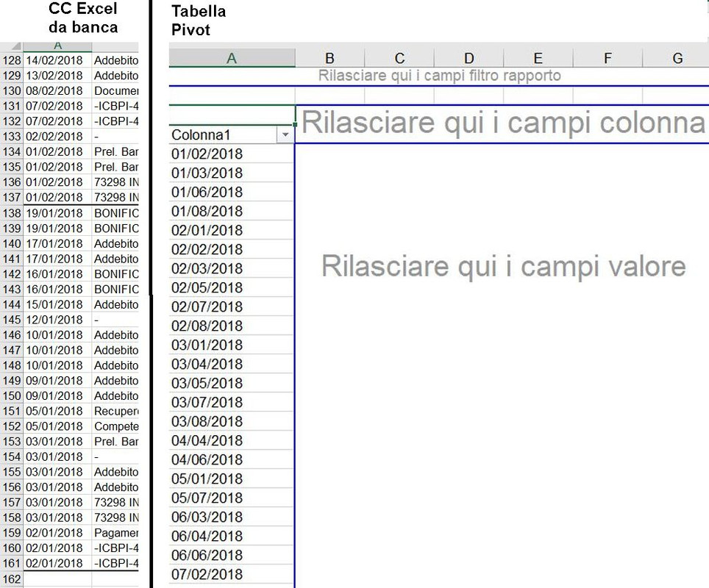Select column E header in the pivot sheet
The width and height of the screenshot is (709, 588).
tap(538, 58)
